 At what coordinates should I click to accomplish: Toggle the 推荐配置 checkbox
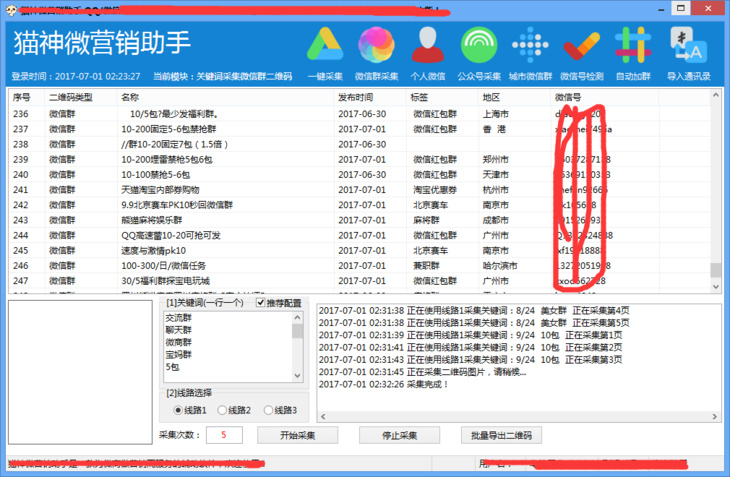click(261, 303)
